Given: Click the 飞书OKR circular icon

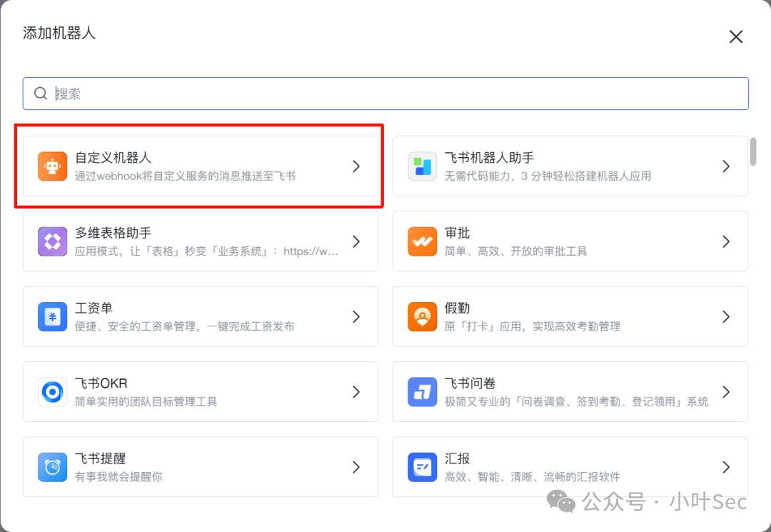Looking at the screenshot, I should pyautogui.click(x=52, y=392).
